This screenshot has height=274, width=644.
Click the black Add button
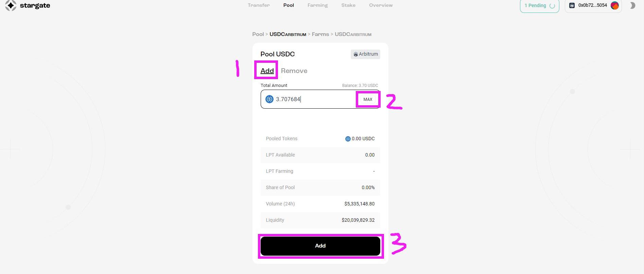320,246
